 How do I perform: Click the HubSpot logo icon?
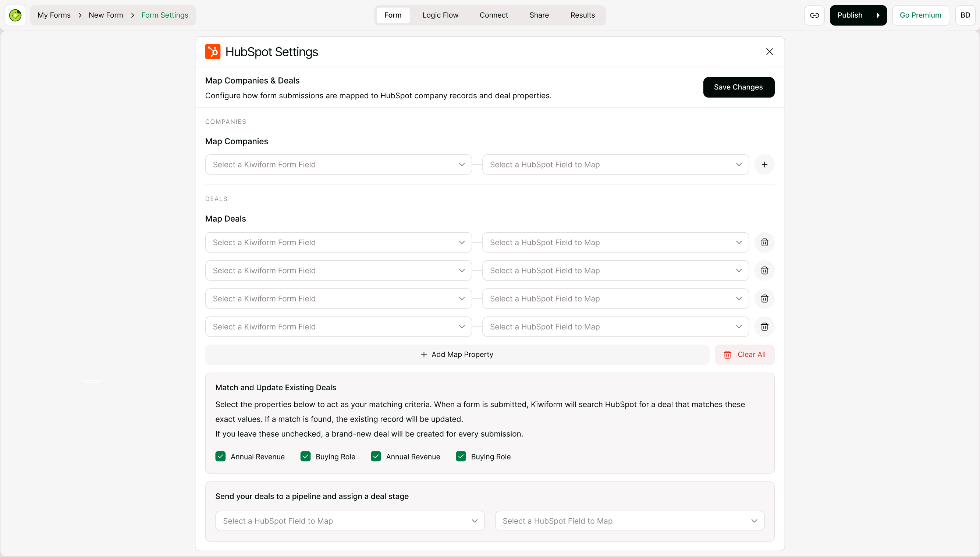coord(213,52)
